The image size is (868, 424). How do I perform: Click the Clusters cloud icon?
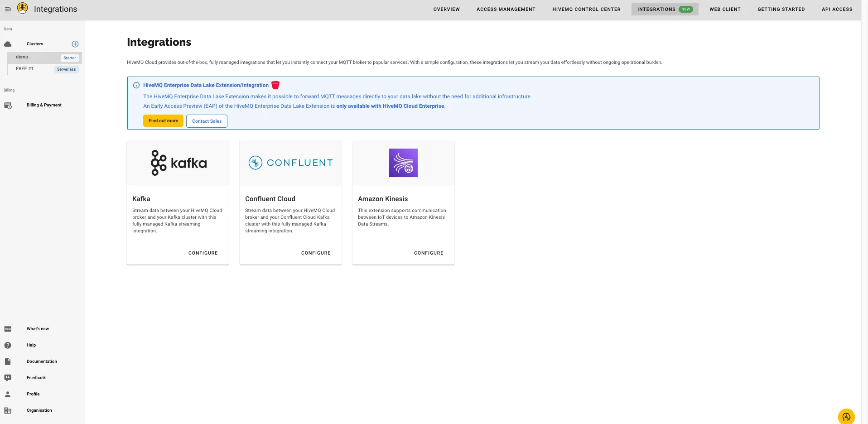coord(8,44)
